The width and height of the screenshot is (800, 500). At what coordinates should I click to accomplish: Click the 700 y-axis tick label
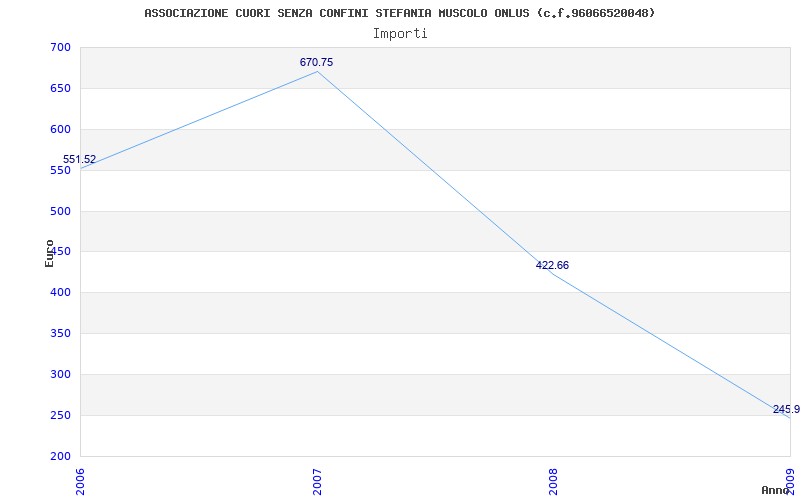click(60, 47)
